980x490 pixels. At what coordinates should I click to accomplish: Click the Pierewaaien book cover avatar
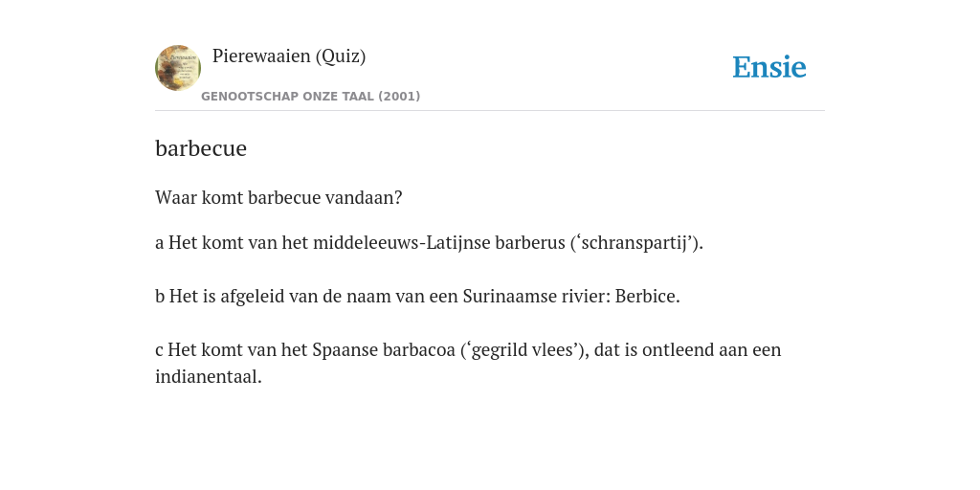178,68
